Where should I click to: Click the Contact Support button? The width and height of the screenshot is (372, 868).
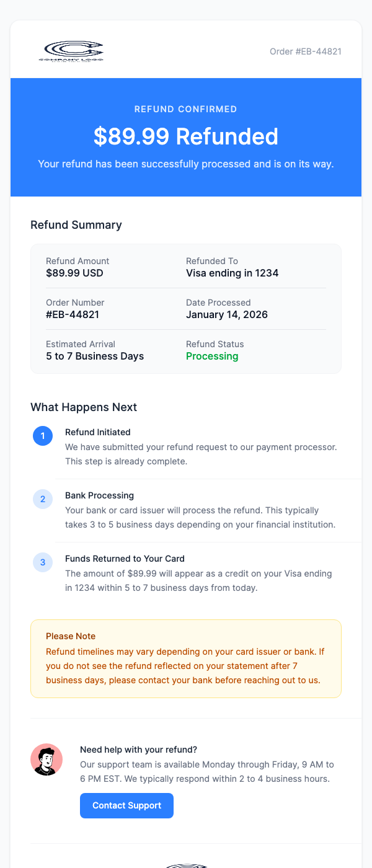[x=126, y=805]
